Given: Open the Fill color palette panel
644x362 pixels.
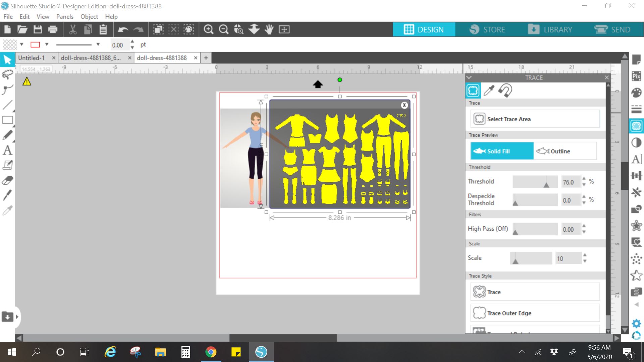Looking at the screenshot, I should (x=636, y=93).
